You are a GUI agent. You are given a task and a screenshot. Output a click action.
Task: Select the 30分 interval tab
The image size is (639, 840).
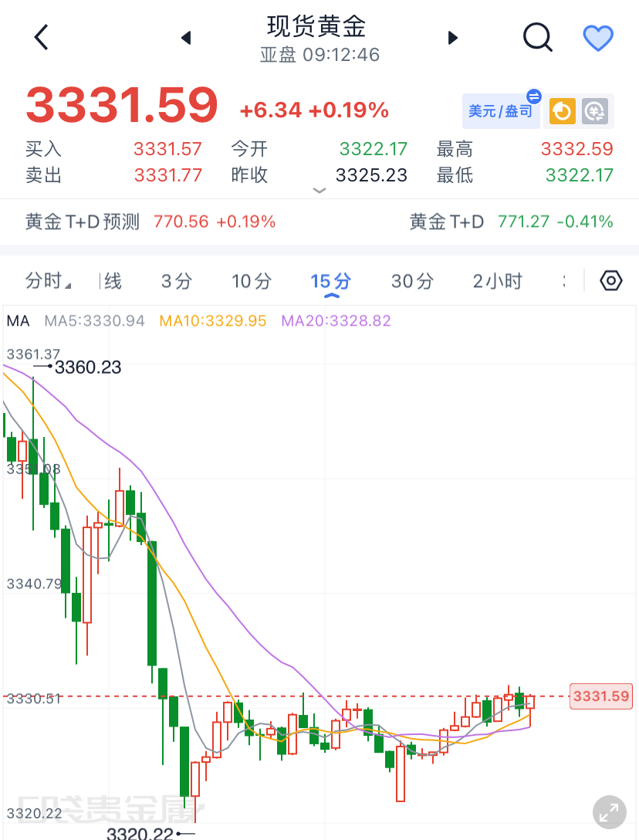(412, 281)
